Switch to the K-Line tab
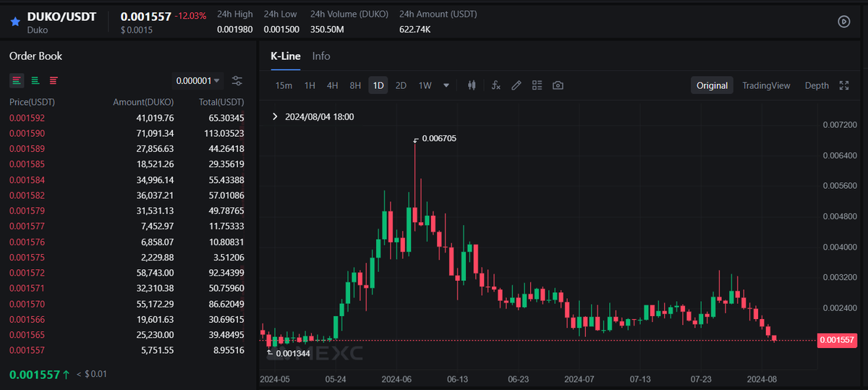868x390 pixels. tap(286, 56)
